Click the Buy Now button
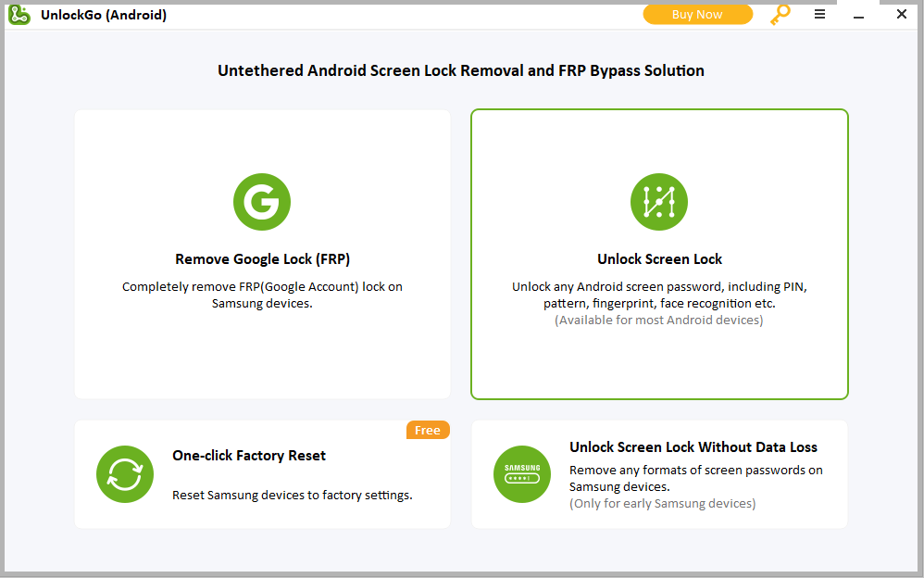Screen dimensions: 924x578 point(698,14)
